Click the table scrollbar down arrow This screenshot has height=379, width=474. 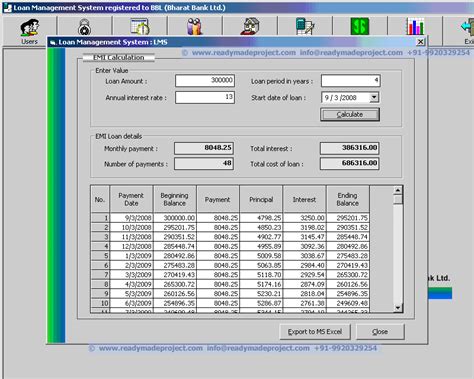coord(398,308)
